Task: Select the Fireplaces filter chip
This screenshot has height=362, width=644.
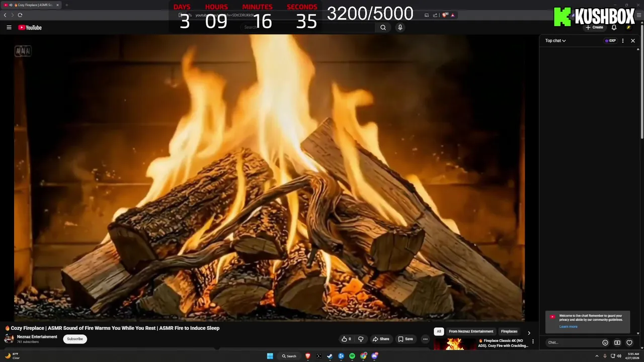Action: pyautogui.click(x=509, y=331)
